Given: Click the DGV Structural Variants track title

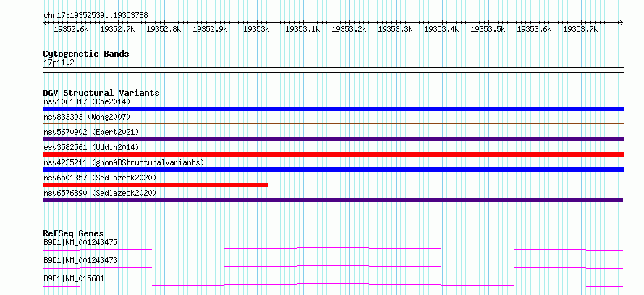Looking at the screenshot, I should 101,93.
